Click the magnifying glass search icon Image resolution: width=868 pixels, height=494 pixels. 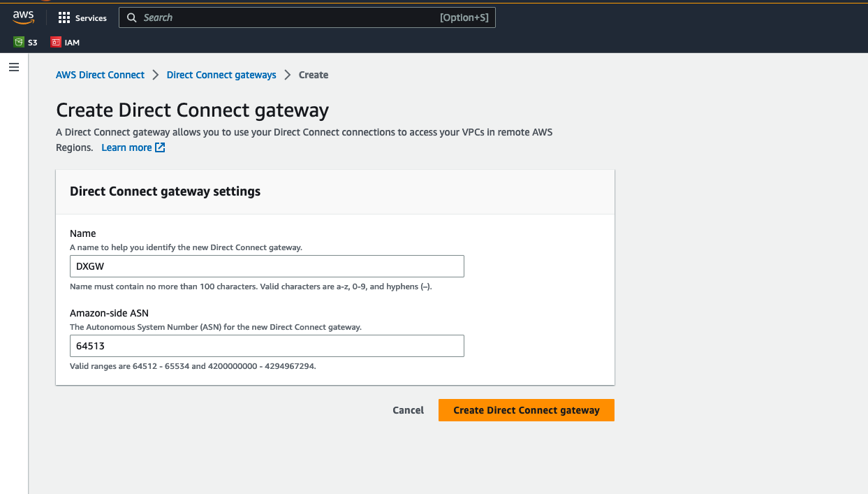(x=132, y=17)
